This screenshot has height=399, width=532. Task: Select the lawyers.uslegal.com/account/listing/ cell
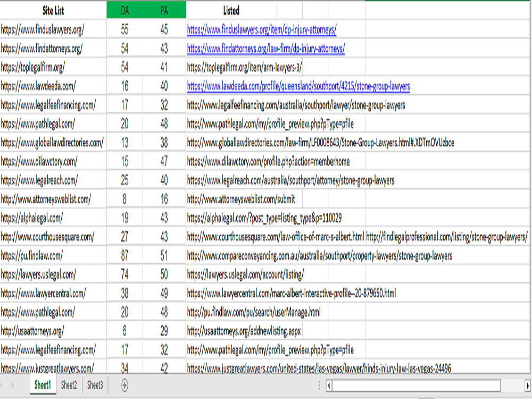tap(246, 275)
